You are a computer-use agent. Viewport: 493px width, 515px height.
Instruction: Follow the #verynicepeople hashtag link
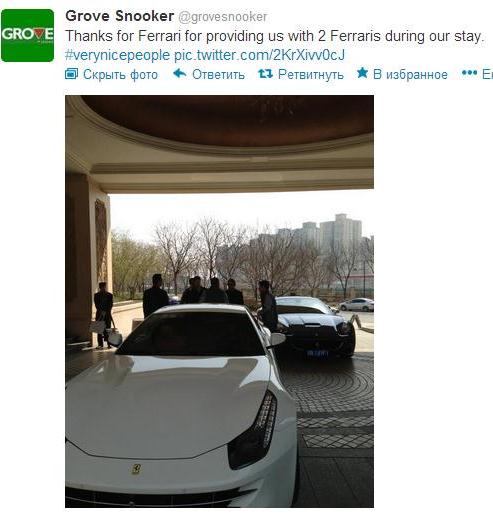[x=117, y=55]
